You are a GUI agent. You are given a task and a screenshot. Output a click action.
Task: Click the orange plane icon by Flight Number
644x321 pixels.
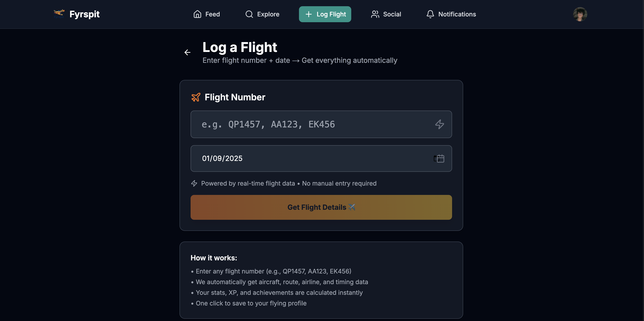pyautogui.click(x=196, y=97)
